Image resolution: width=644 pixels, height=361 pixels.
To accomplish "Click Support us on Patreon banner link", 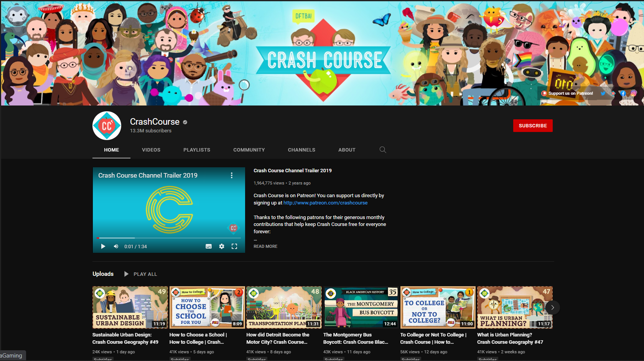I will (567, 93).
